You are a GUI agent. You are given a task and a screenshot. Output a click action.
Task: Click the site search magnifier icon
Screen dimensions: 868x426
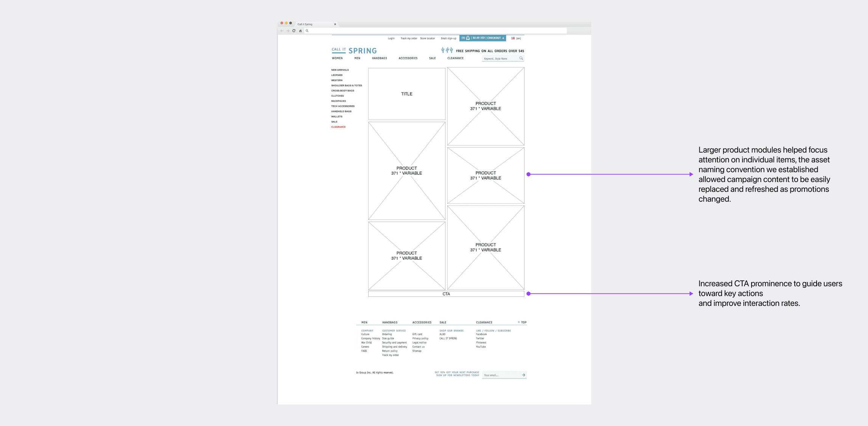(x=521, y=58)
